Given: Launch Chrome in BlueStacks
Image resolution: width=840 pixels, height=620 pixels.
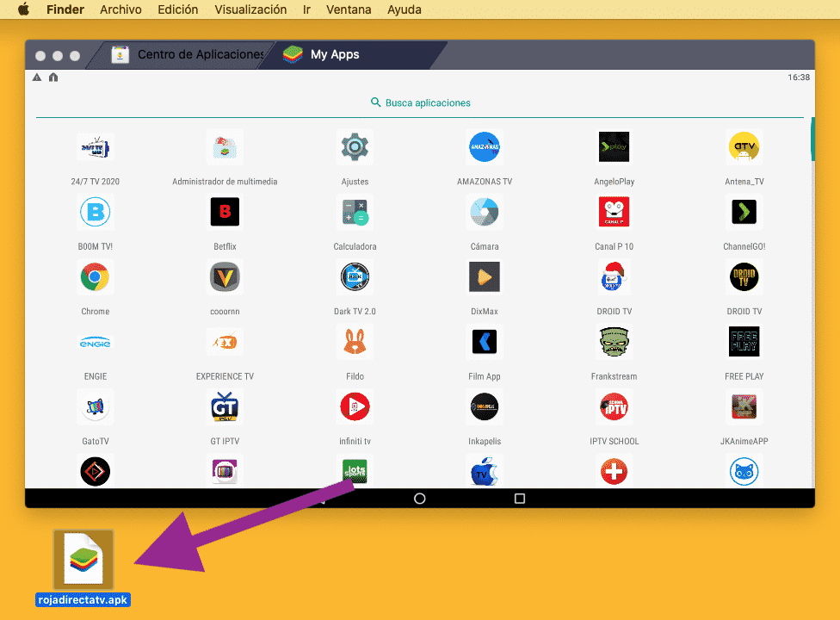Looking at the screenshot, I should click(95, 276).
